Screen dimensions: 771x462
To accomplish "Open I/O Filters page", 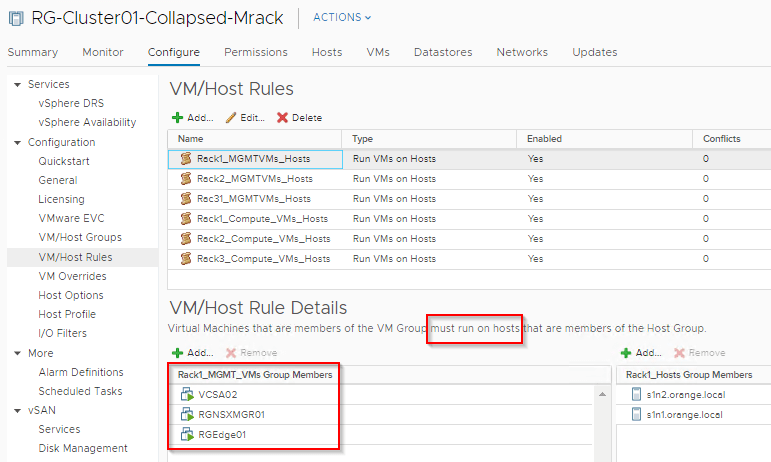I will (62, 333).
